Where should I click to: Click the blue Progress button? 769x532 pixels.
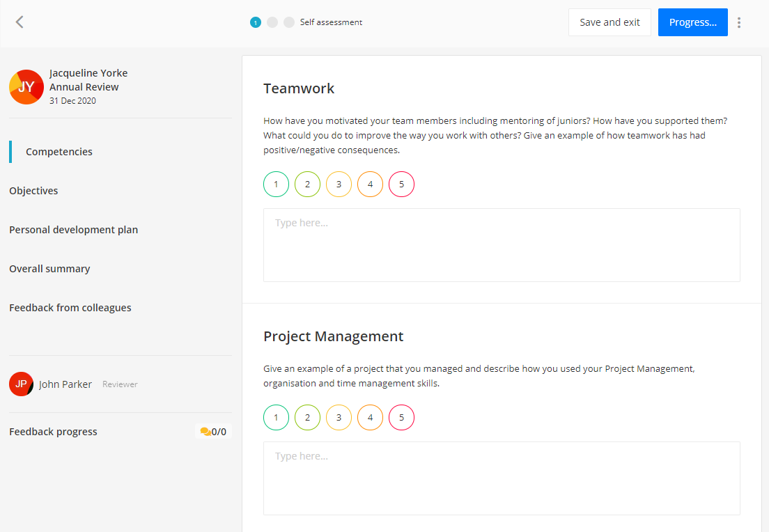click(692, 22)
